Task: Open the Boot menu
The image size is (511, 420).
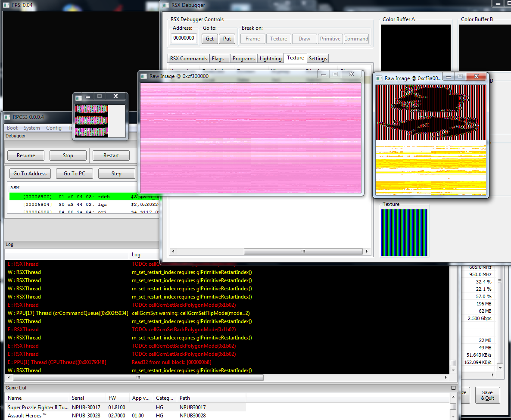Action: tap(12, 128)
